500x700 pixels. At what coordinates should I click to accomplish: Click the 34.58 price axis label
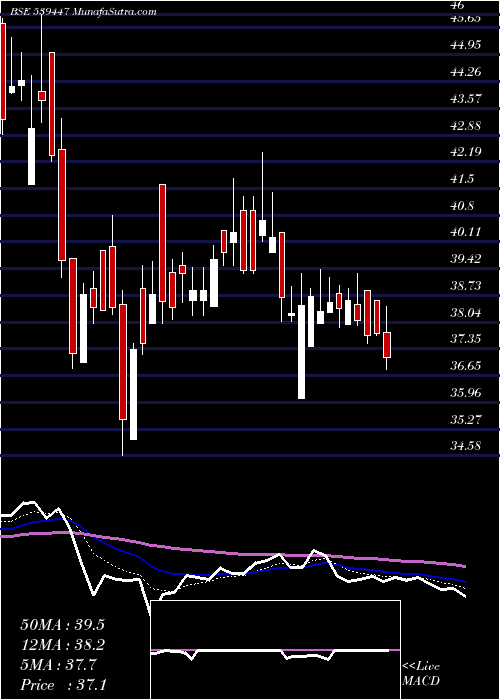click(465, 445)
